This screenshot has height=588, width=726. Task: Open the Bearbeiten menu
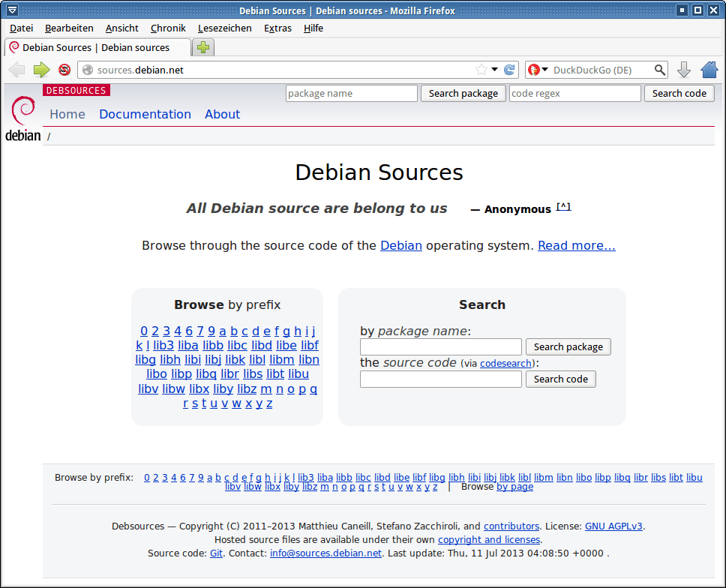coord(69,28)
